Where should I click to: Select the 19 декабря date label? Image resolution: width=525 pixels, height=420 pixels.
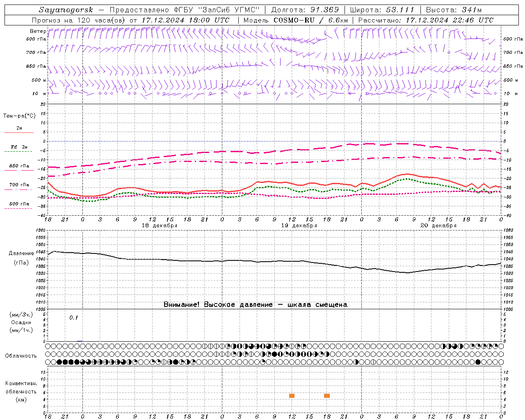(x=299, y=225)
